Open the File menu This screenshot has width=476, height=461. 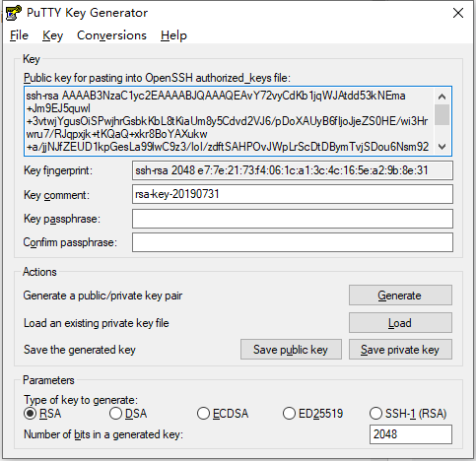[19, 35]
